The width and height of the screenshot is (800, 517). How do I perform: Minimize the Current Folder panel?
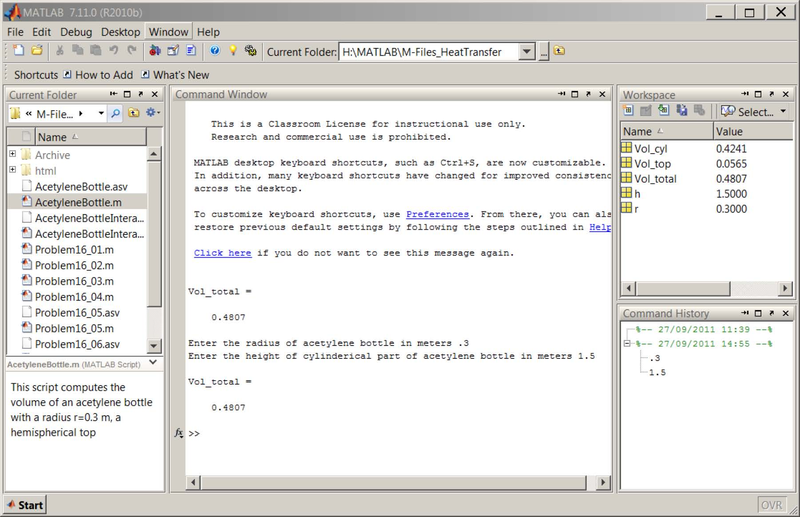click(x=113, y=94)
